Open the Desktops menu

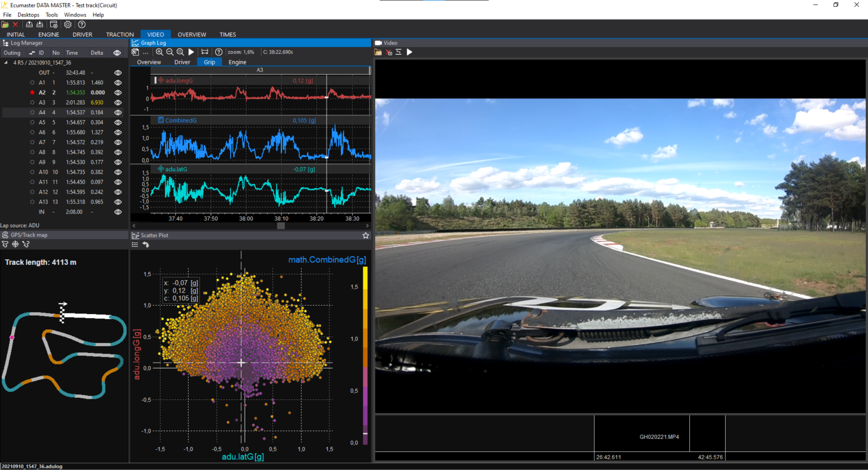(x=28, y=15)
